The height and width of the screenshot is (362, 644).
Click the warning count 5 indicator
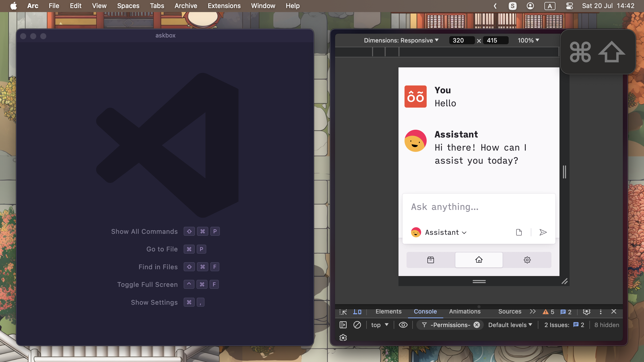coord(548,312)
